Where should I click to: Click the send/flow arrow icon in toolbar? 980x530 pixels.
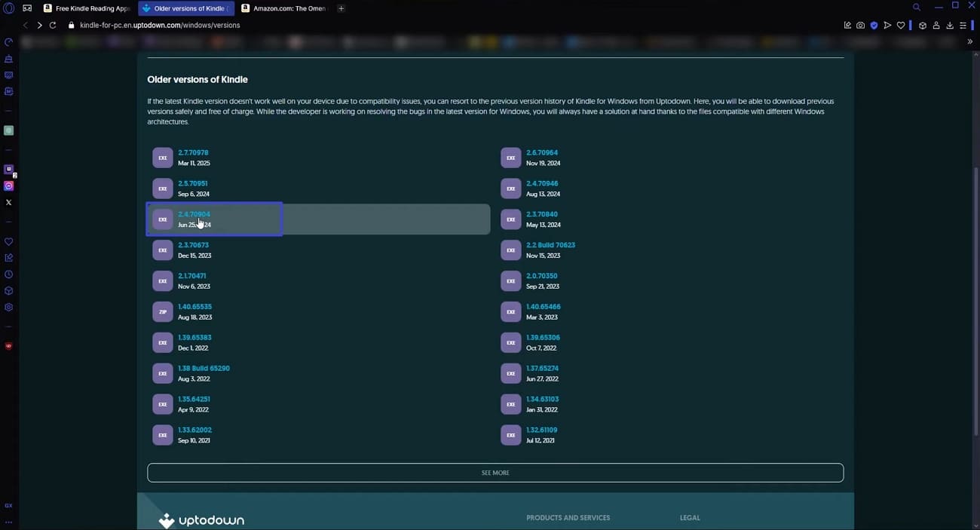click(x=887, y=25)
